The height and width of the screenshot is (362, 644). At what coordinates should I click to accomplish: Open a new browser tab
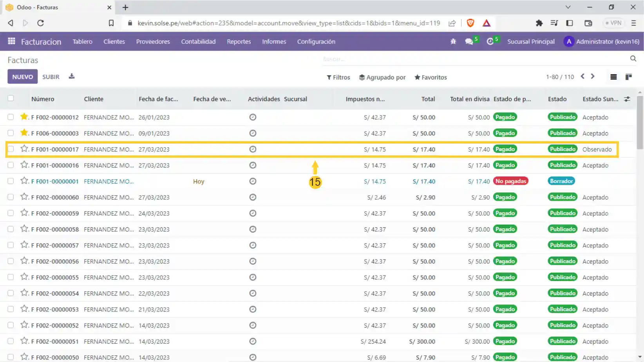(125, 7)
